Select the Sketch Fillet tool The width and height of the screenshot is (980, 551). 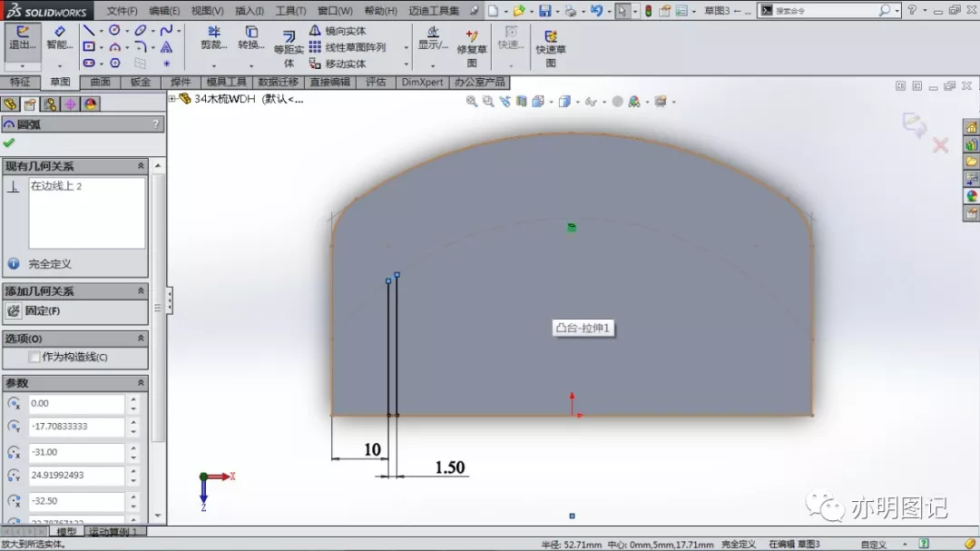140,47
